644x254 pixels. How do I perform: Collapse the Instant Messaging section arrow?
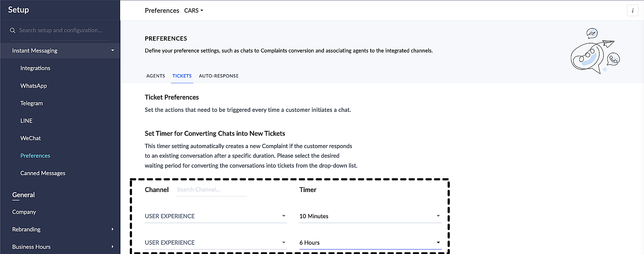[112, 50]
